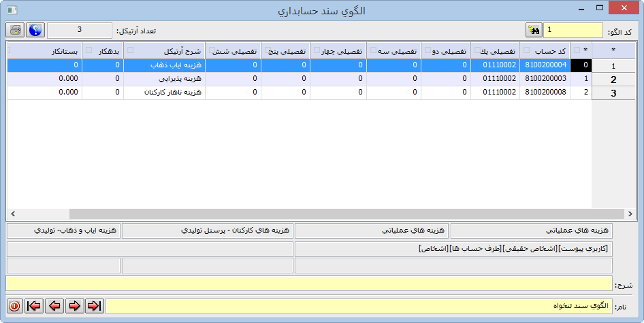Click horizontal scrollbar left arrow
Viewport: 644px width, 323px height.
(13, 214)
